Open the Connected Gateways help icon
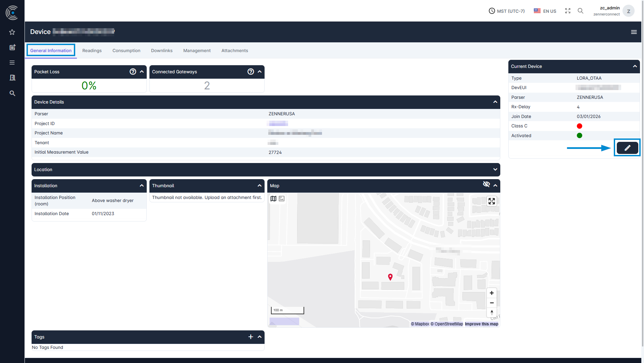644x363 pixels. point(250,72)
